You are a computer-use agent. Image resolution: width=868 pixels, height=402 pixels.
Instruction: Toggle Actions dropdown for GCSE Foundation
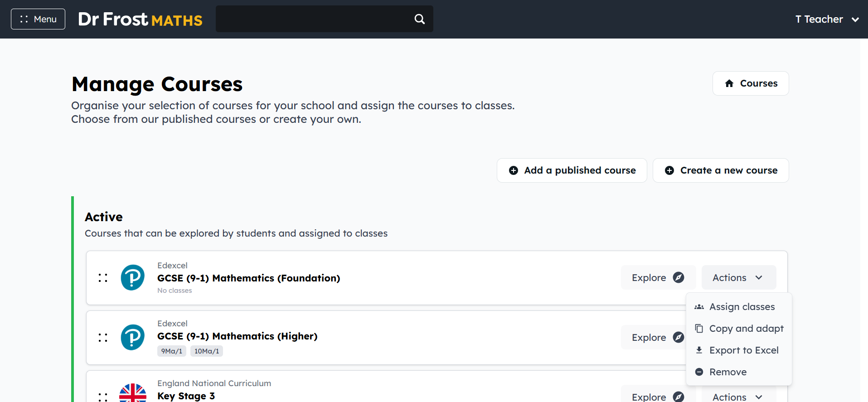[739, 277]
